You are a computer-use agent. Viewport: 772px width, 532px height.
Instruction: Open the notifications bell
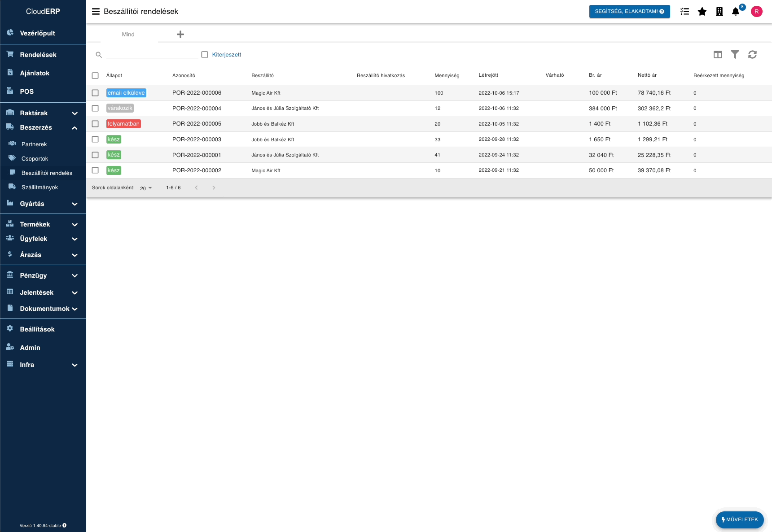[x=735, y=12]
